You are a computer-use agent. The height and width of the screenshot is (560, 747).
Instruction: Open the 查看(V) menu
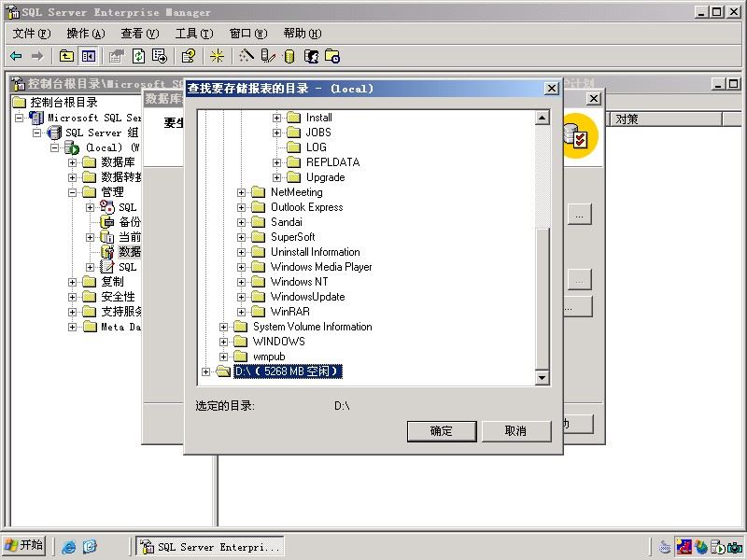tap(139, 34)
